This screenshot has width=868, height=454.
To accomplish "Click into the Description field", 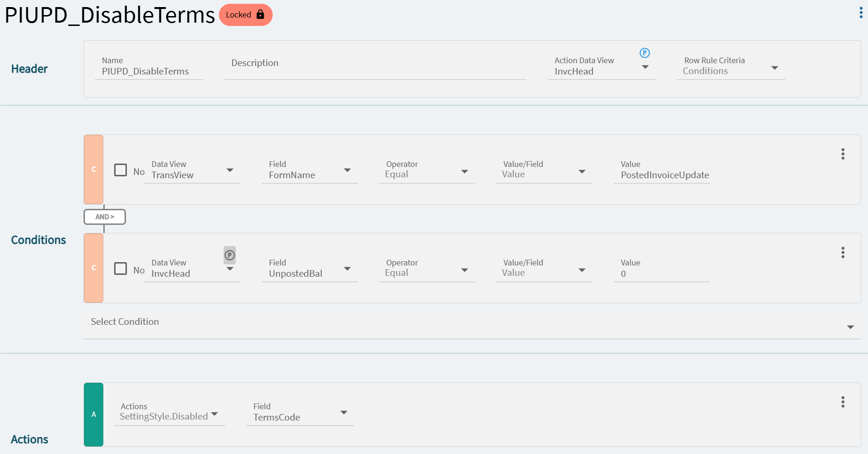I will 375,67.
